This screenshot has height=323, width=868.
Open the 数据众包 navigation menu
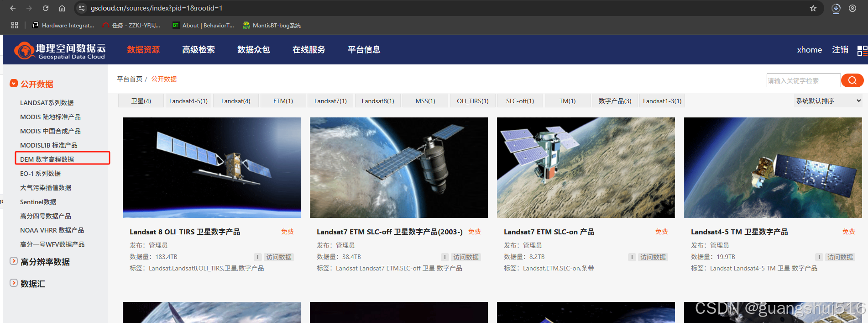click(254, 49)
